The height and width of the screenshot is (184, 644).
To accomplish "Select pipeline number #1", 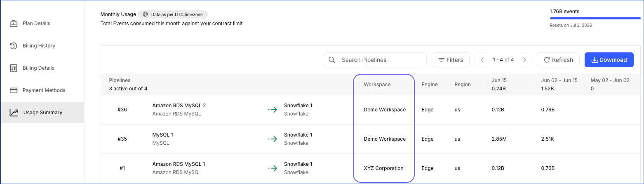I will coord(122,168).
